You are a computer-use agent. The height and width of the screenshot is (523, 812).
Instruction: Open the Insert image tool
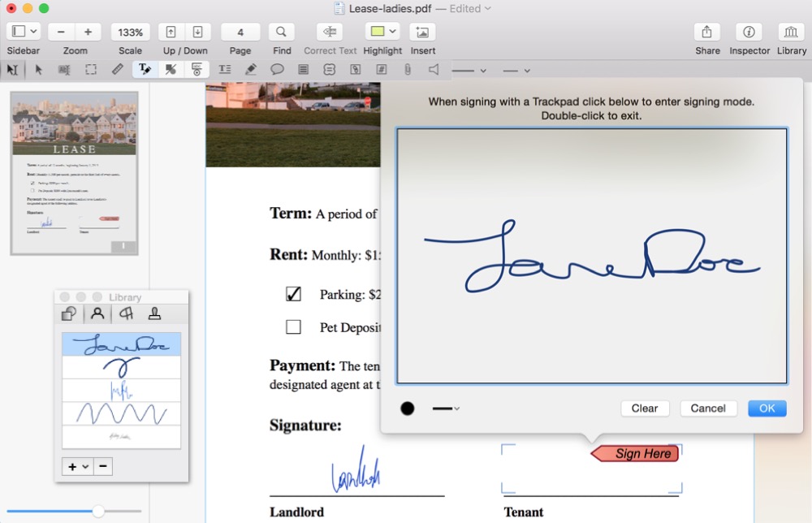click(x=422, y=32)
